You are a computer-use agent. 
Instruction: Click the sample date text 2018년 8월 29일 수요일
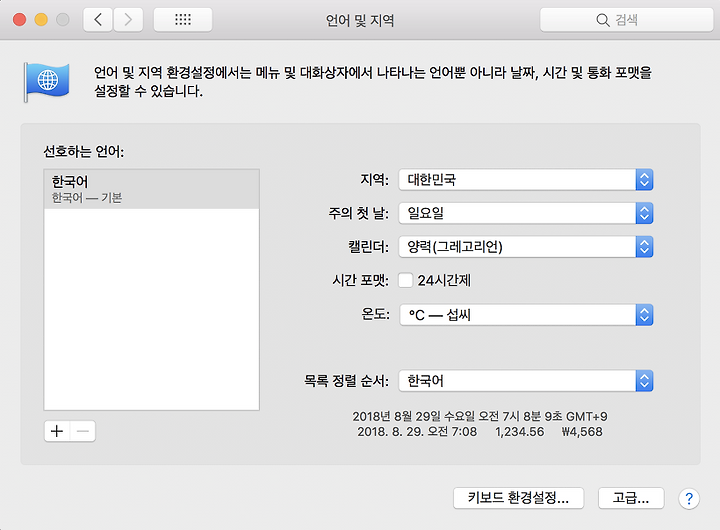click(x=413, y=416)
